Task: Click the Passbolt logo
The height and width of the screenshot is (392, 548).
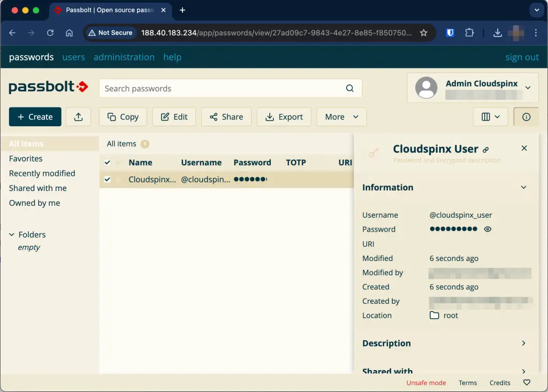Action: point(48,87)
